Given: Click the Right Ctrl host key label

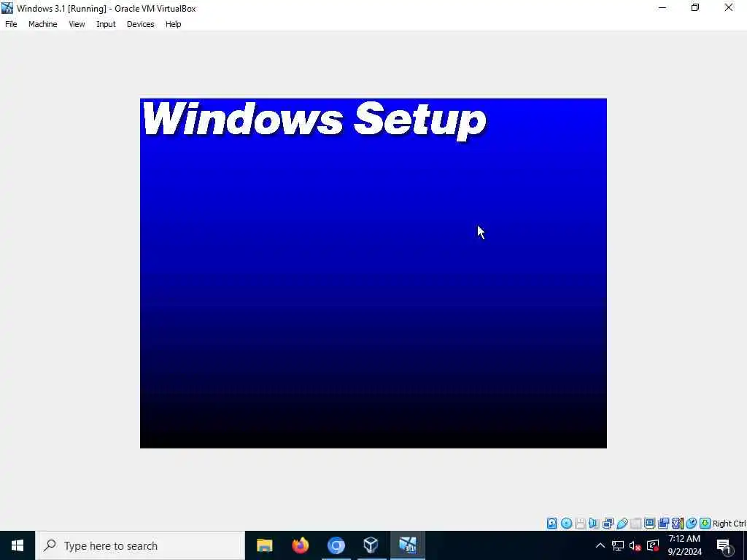Looking at the screenshot, I should 729,524.
